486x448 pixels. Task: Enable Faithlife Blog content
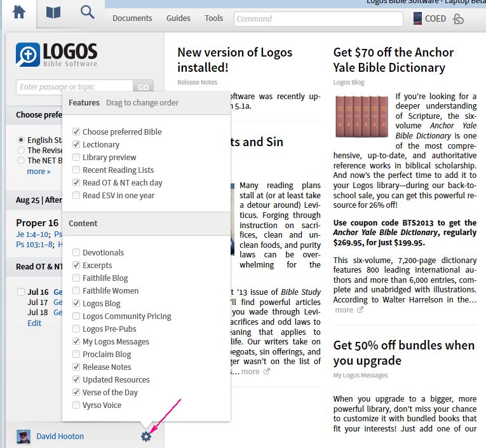coord(76,278)
